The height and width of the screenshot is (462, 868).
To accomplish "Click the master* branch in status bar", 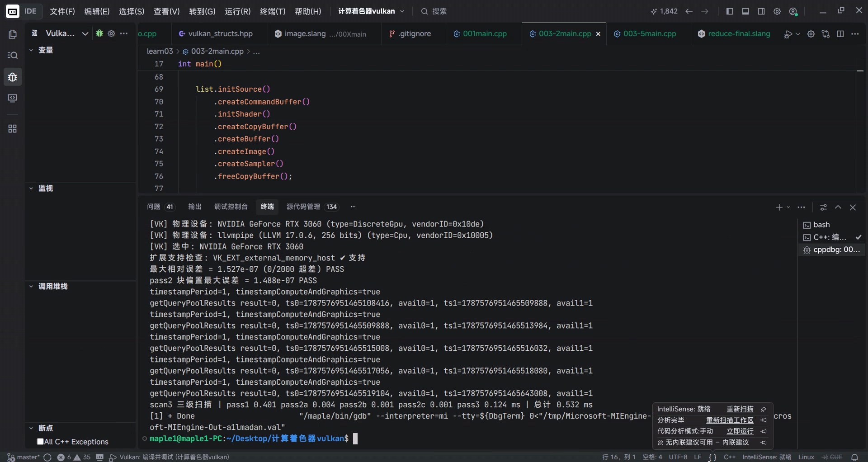I will (24, 457).
